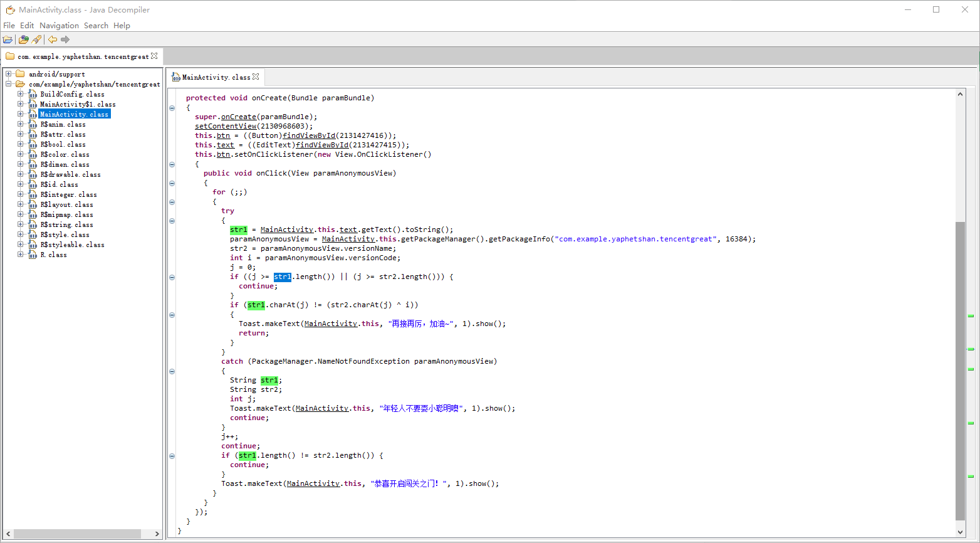The image size is (980, 543).
Task: Expand the android/support tree node
Action: pos(9,74)
